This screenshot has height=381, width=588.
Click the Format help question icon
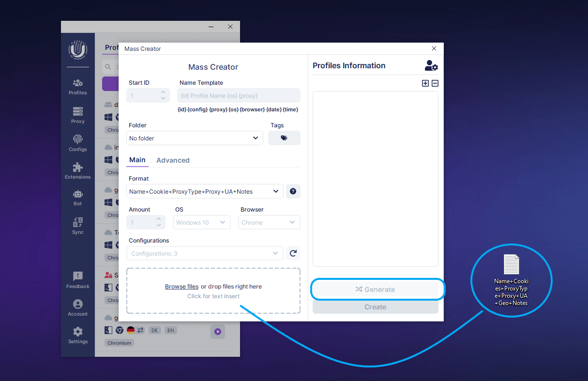pos(293,191)
